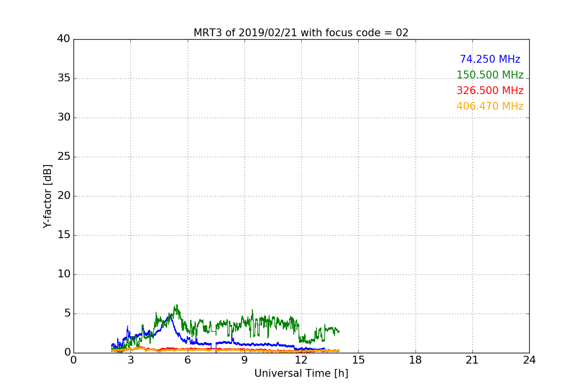The image size is (588, 392).
Task: Click the Universal Time [h] axis label
Action: point(301,373)
